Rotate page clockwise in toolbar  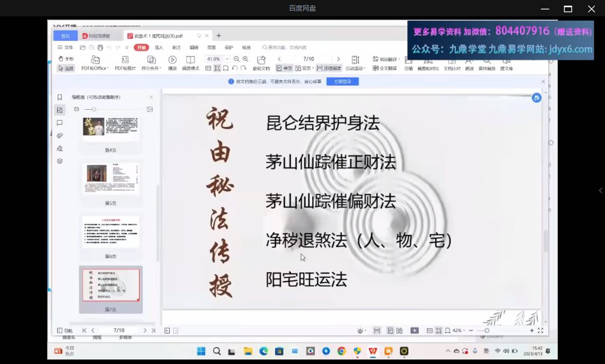click(x=243, y=68)
